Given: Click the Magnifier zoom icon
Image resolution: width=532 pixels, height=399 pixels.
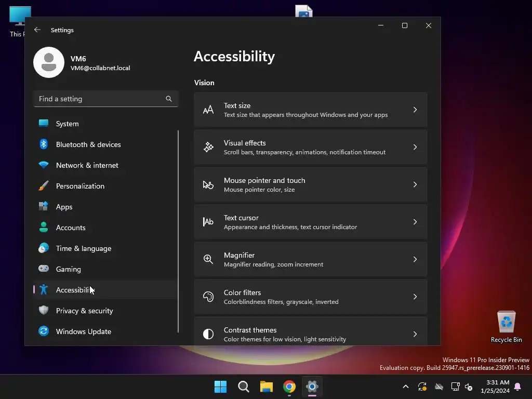Looking at the screenshot, I should pos(208,259).
